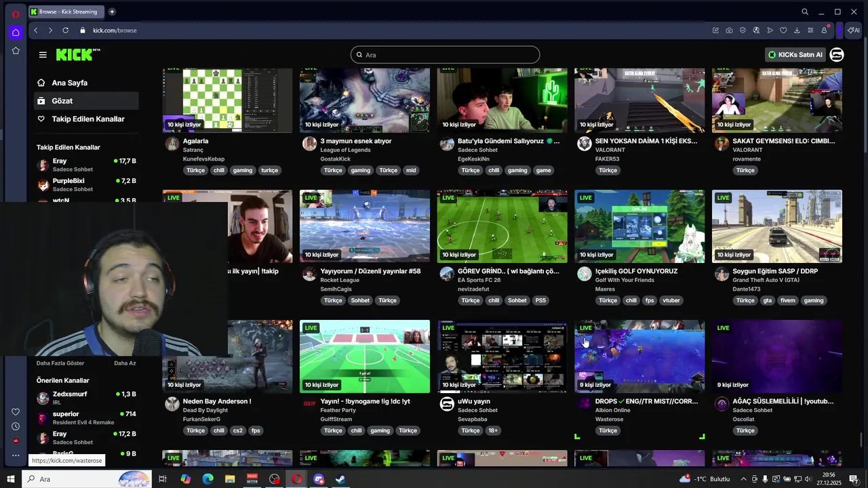Screen dimensions: 868x488
Task: Open Easy Setup sliders icon
Action: point(810,30)
